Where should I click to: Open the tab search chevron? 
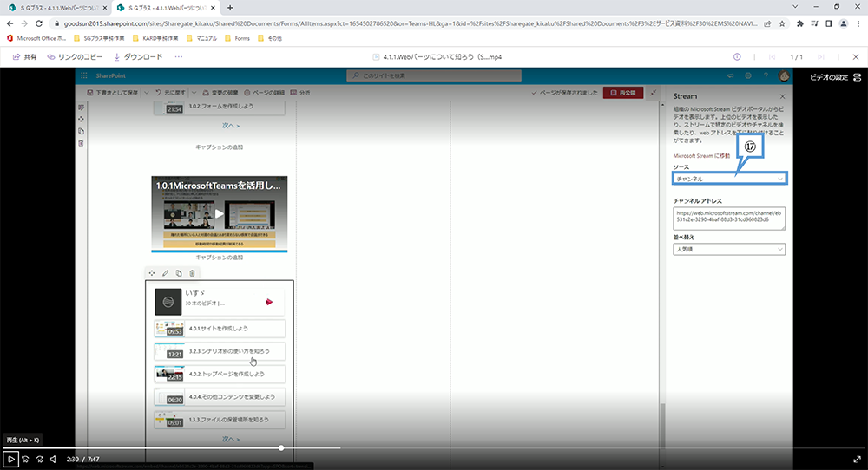coord(795,7)
